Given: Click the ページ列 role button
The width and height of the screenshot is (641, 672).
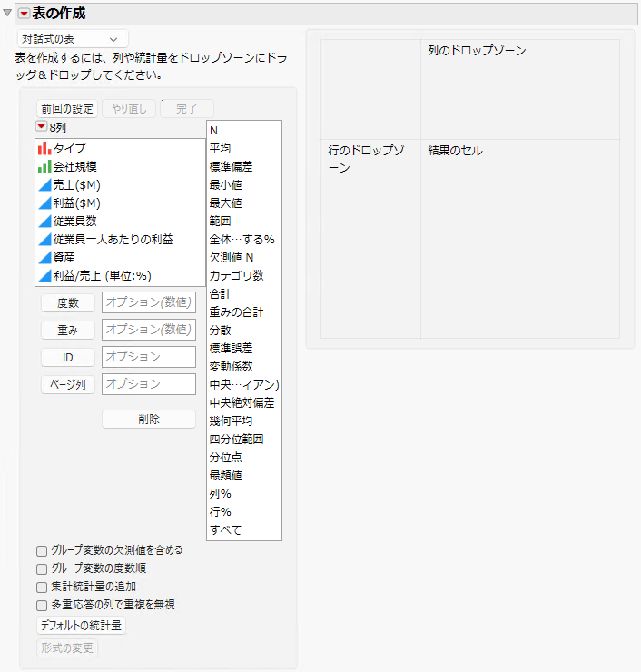Looking at the screenshot, I should coord(68,384).
